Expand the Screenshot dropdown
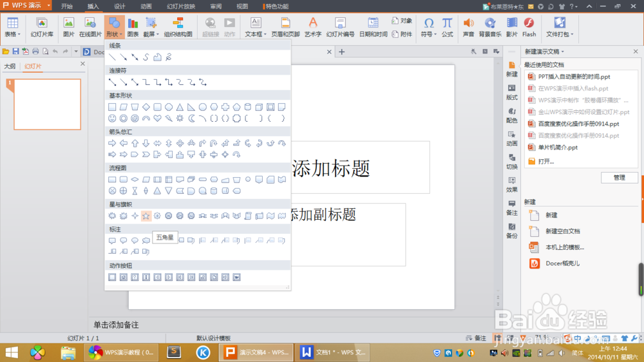The width and height of the screenshot is (644, 362). pos(157,35)
